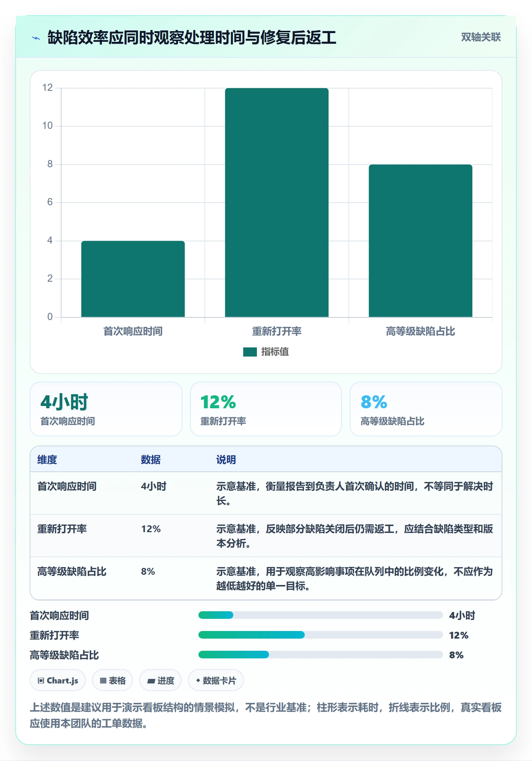
Task: Click the 4小时 value in the table
Action: 154,486
